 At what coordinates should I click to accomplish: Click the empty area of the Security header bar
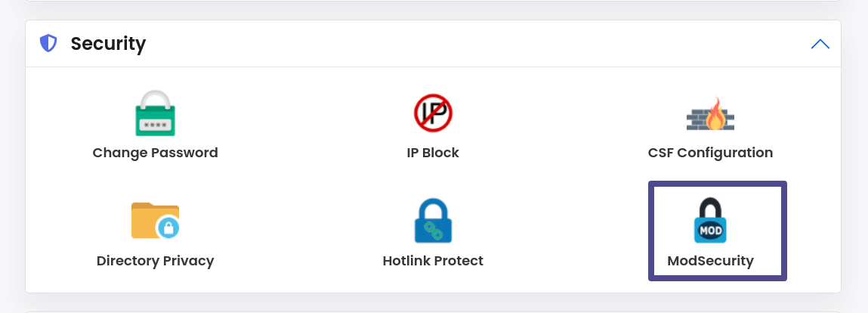[476, 44]
